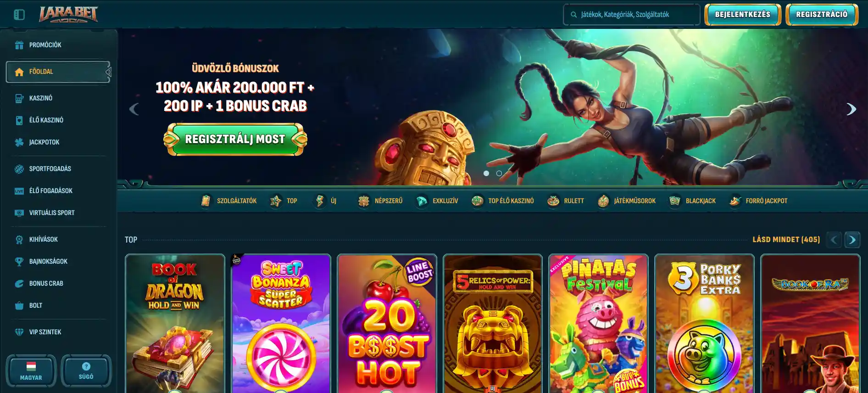Show the next TOP games with the right chevron
The height and width of the screenshot is (393, 868).
click(x=852, y=239)
